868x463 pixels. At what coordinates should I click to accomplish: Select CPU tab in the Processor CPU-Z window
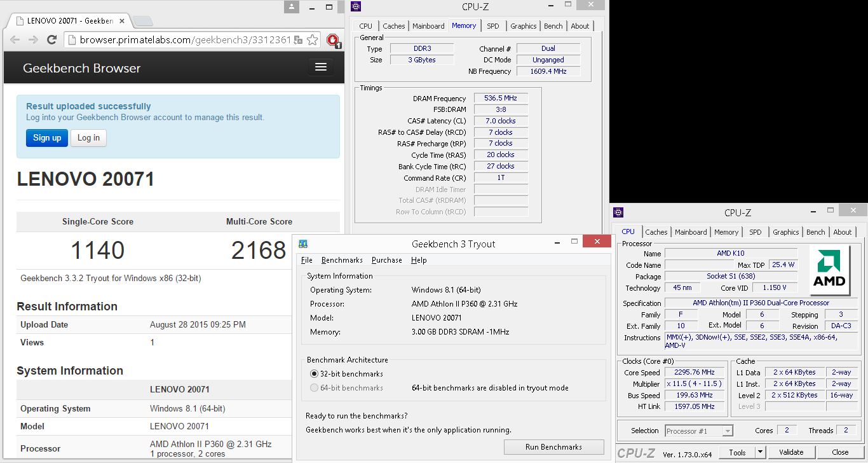click(x=628, y=231)
